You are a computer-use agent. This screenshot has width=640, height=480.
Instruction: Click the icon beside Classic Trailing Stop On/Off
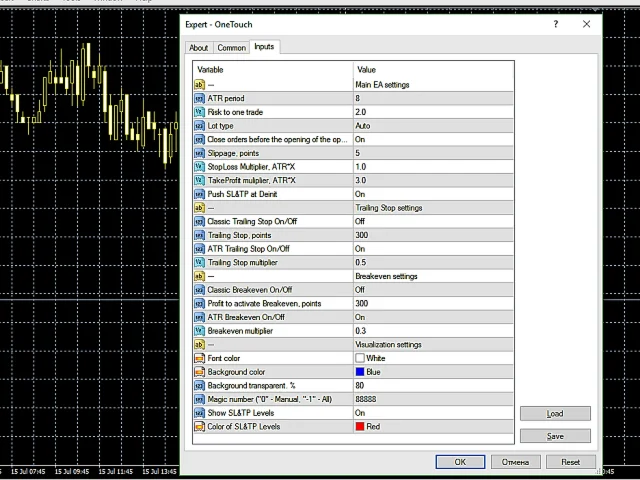[x=199, y=221]
